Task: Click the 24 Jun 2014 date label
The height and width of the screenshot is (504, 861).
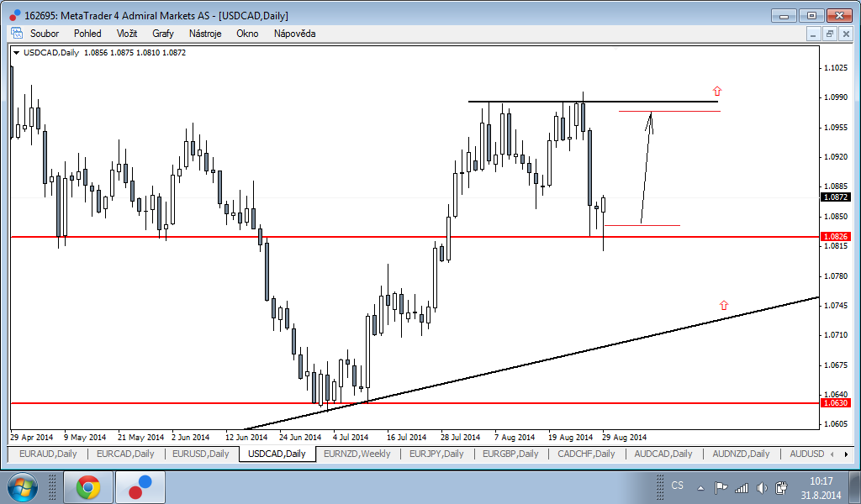Action: point(300,437)
